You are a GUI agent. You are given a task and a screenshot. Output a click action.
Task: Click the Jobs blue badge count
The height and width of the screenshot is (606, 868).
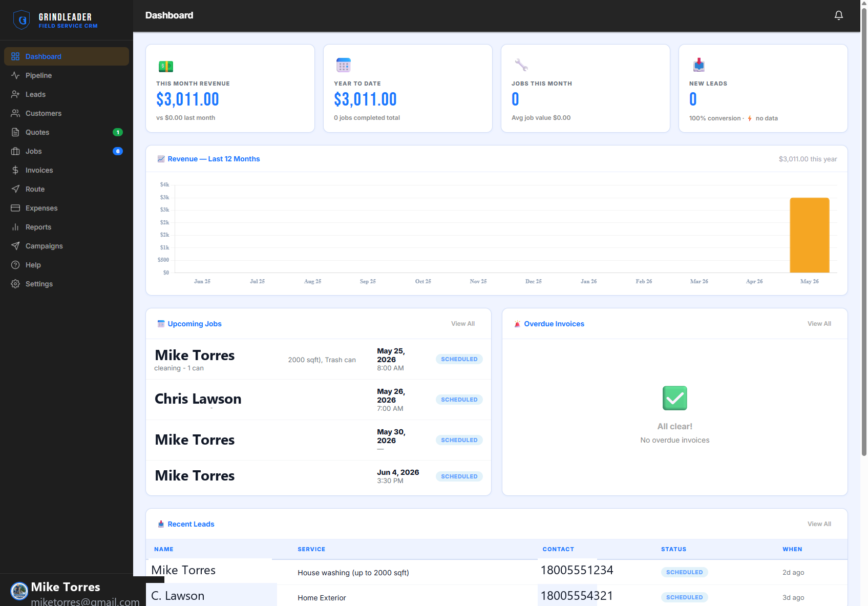(x=118, y=151)
